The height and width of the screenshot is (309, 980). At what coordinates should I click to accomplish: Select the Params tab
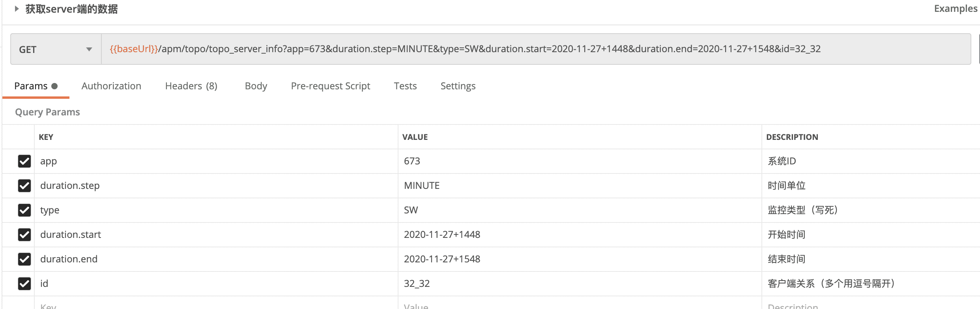[31, 86]
